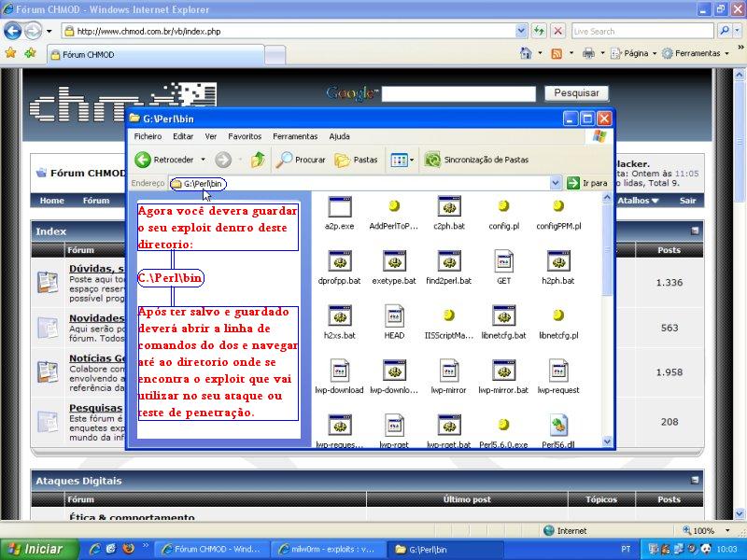Viewport: 747px width, 560px height.
Task: Expand Retroceder history dropdown arrow
Action: [x=203, y=160]
